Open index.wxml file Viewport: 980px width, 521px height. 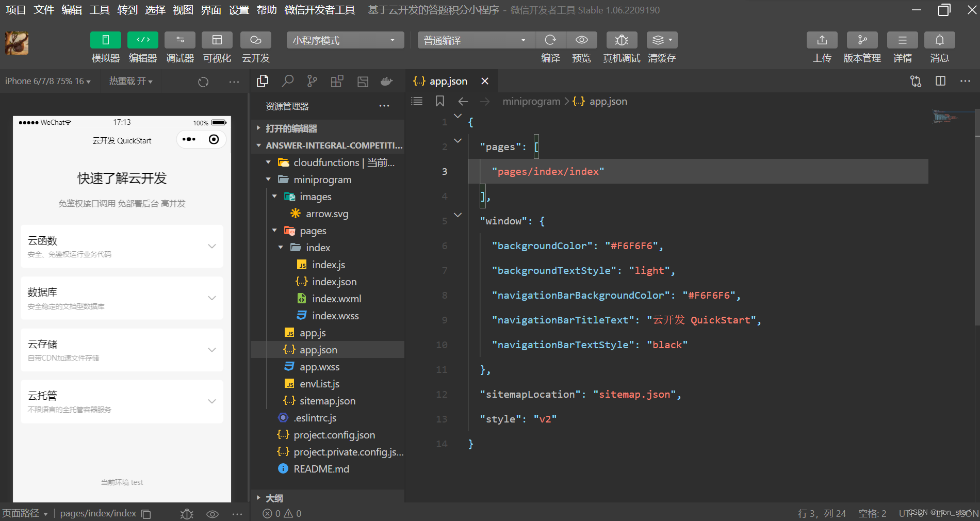(x=327, y=299)
